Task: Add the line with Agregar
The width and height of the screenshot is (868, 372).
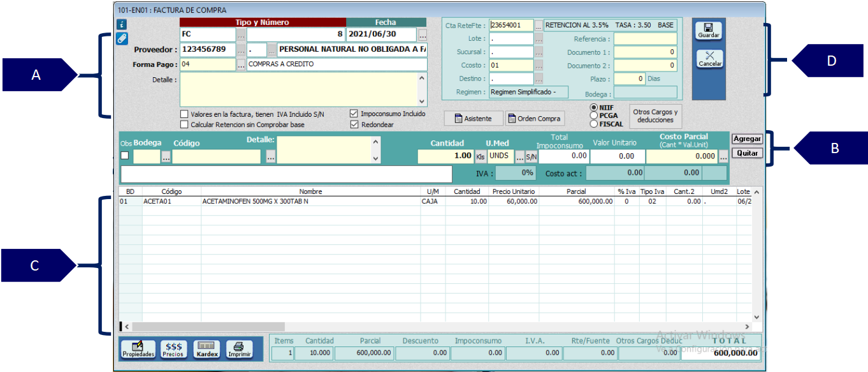Action: [747, 139]
